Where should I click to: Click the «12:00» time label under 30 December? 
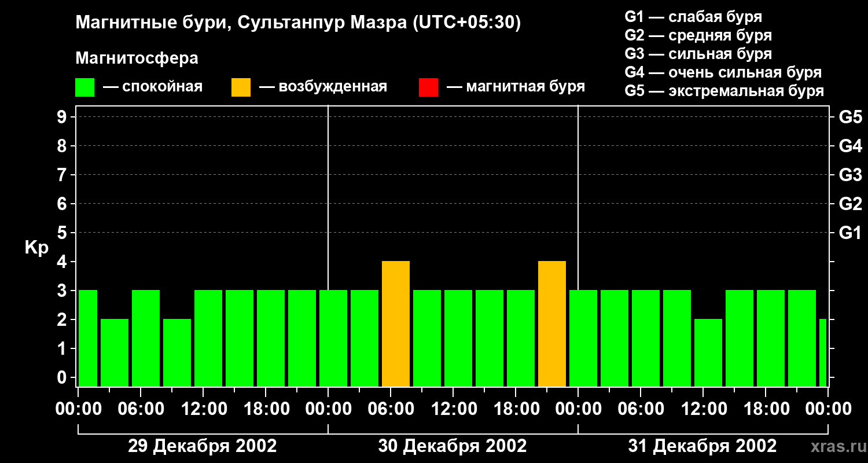[453, 409]
